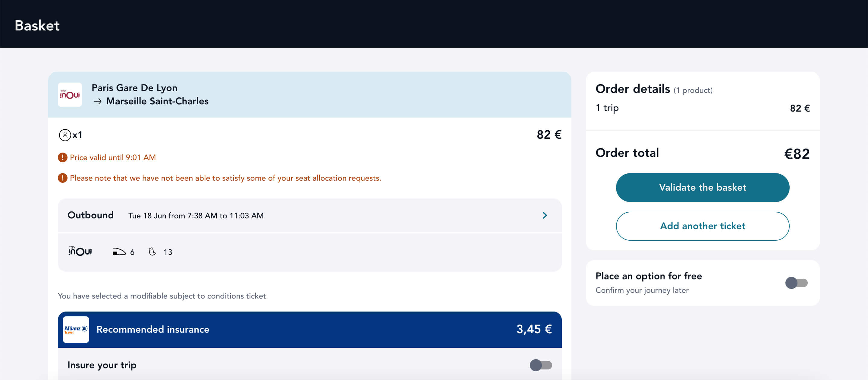Validate the basket
Viewport: 868px width, 380px height.
coord(703,188)
